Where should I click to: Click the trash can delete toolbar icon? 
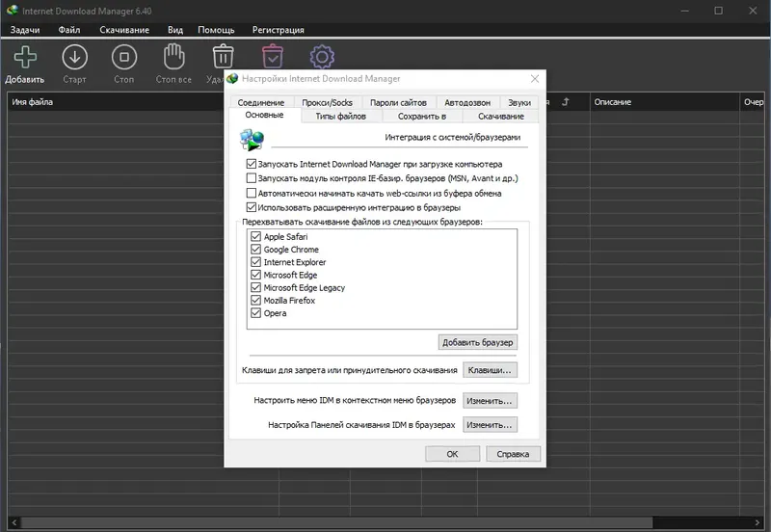pos(223,57)
